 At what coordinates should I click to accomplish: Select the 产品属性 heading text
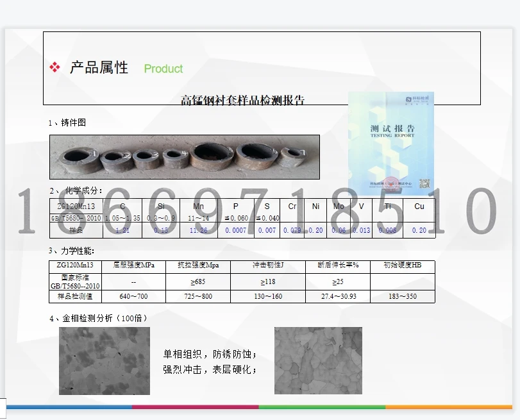click(99, 67)
